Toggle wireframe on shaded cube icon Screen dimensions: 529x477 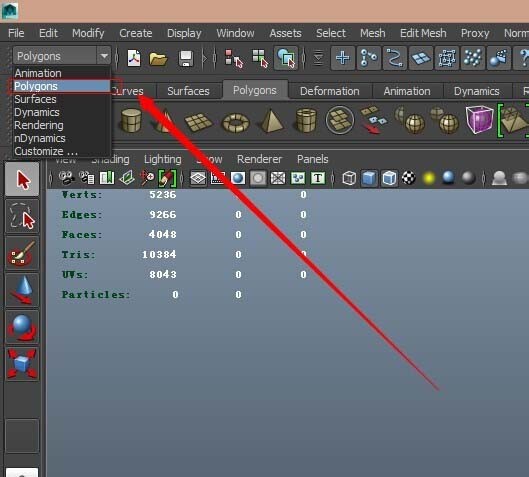point(389,178)
